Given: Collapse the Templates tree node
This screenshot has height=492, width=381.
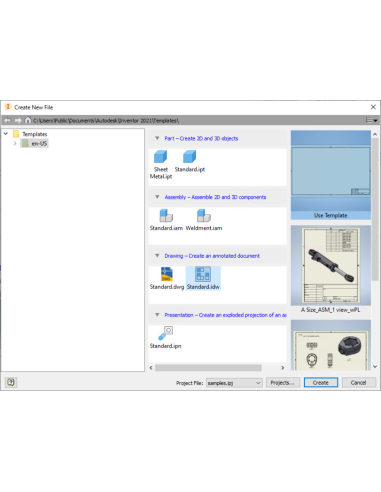Looking at the screenshot, I should pos(6,134).
